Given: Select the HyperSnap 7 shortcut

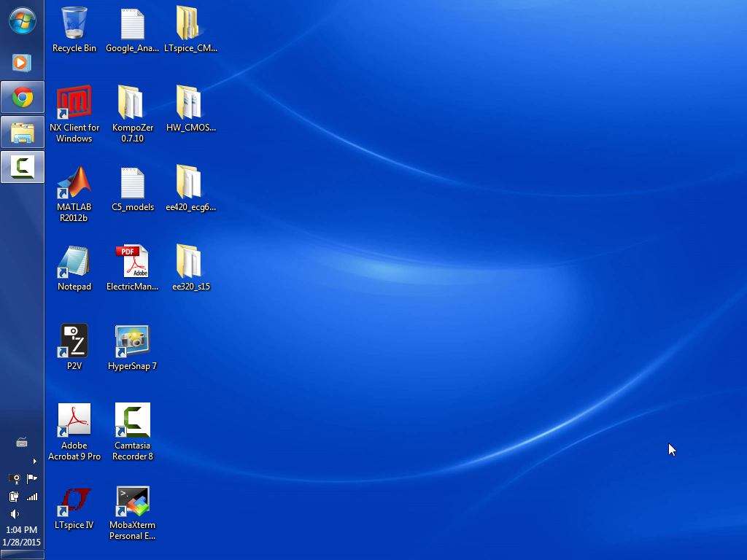Looking at the screenshot, I should click(x=132, y=346).
